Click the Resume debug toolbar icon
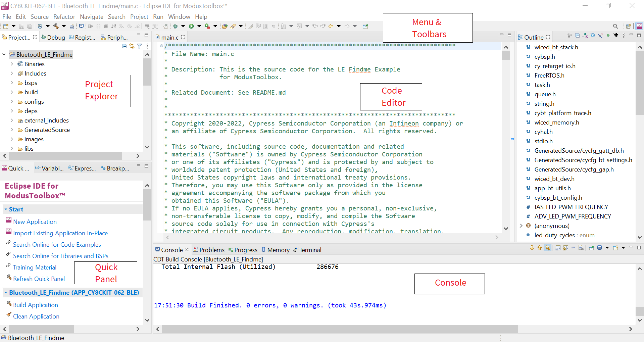 pos(91,26)
